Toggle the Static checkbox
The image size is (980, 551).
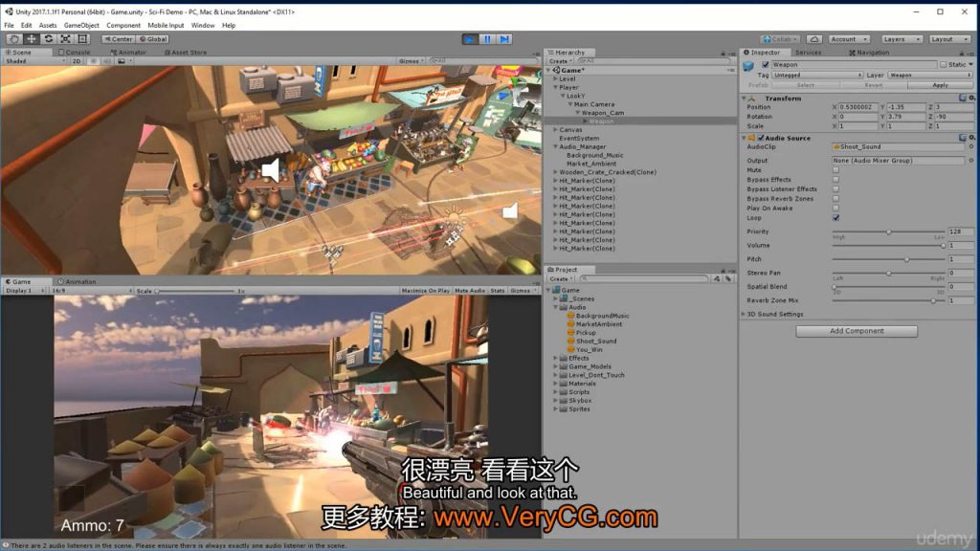tap(943, 65)
